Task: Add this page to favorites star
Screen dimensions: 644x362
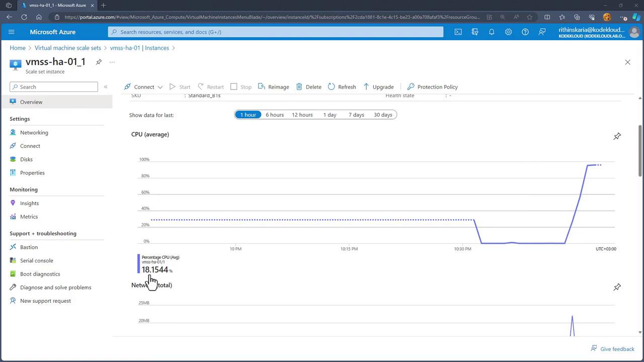Action: (x=530, y=17)
